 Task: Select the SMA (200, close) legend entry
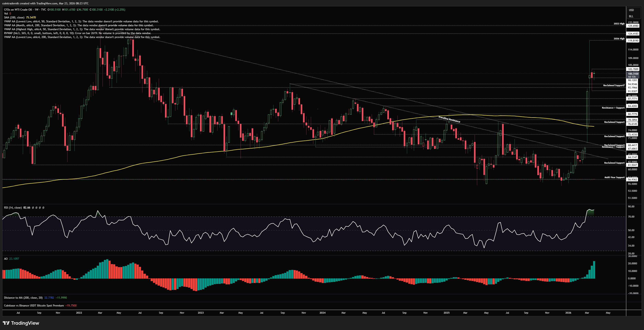[x=14, y=18]
